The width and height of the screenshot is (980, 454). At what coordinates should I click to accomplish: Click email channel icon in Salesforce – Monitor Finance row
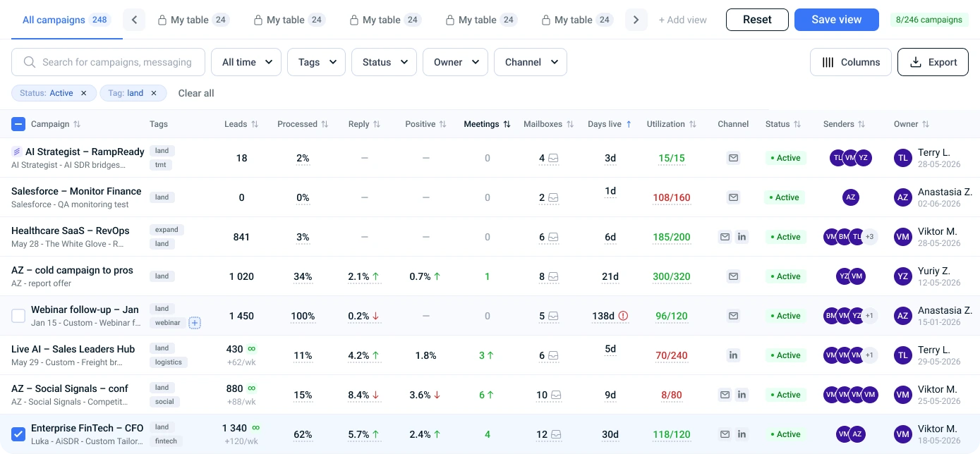coord(733,197)
